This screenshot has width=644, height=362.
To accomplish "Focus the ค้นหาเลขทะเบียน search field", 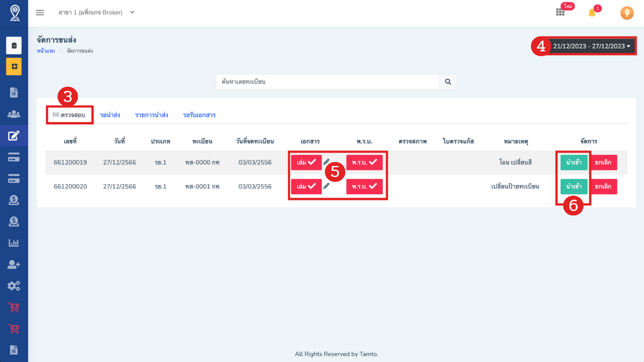I will click(x=328, y=82).
